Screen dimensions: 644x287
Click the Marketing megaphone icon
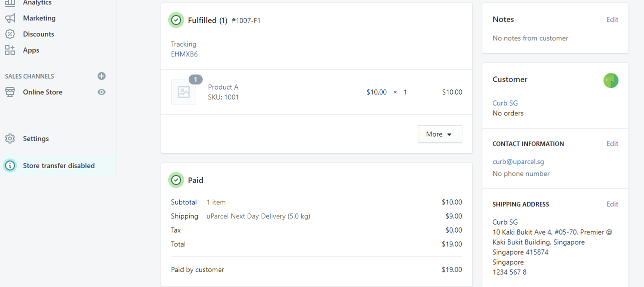10,18
